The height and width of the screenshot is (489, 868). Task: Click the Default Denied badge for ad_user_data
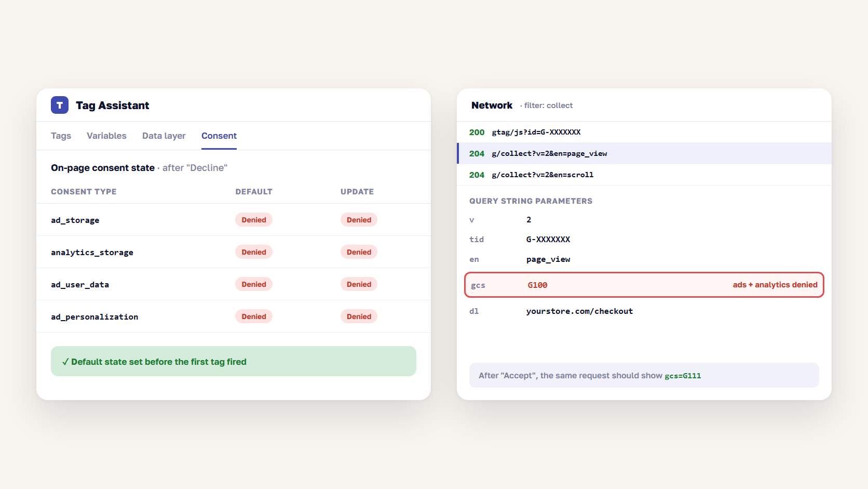coord(254,284)
